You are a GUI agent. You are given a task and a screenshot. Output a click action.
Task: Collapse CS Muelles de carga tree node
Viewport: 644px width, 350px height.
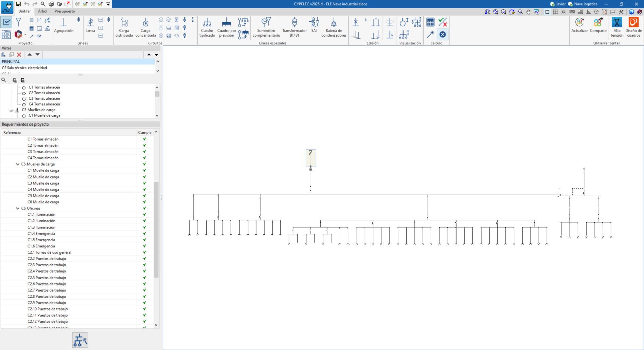11,110
